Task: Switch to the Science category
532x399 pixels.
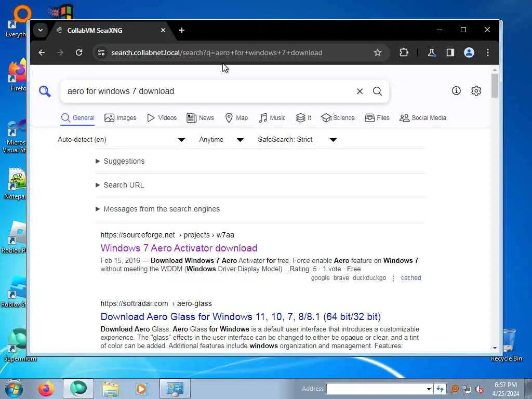Action: point(338,118)
